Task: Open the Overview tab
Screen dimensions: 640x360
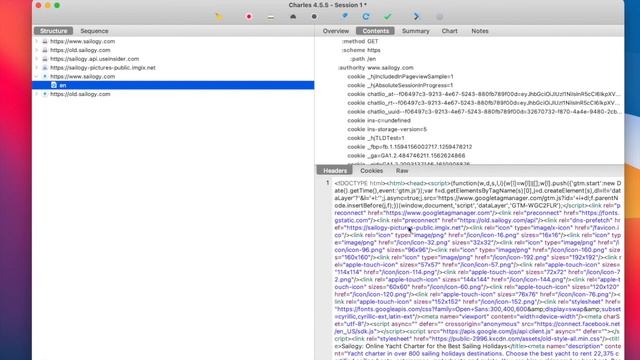Action: coord(336,31)
